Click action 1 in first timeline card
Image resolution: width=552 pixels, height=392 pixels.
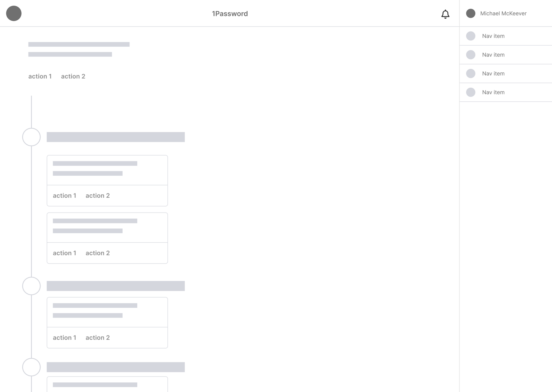coord(65,195)
